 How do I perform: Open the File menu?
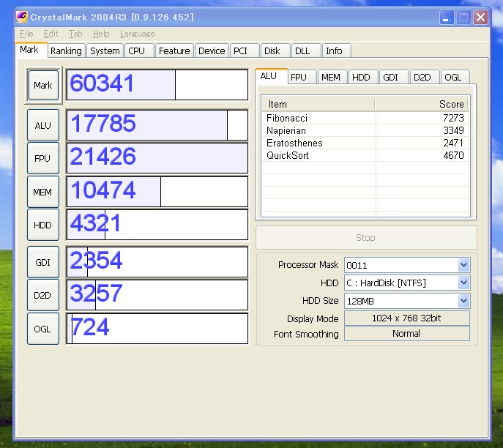click(26, 34)
